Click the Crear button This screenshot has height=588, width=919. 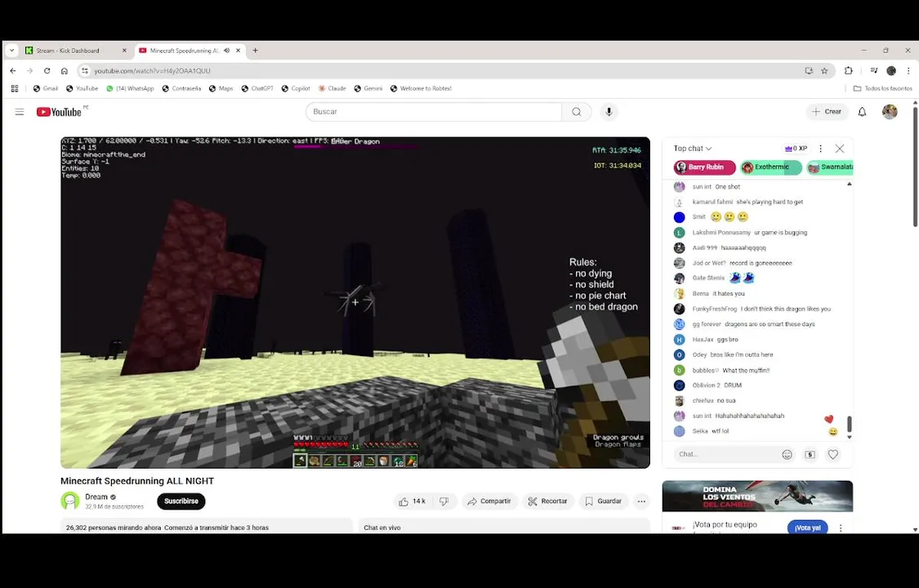827,112
